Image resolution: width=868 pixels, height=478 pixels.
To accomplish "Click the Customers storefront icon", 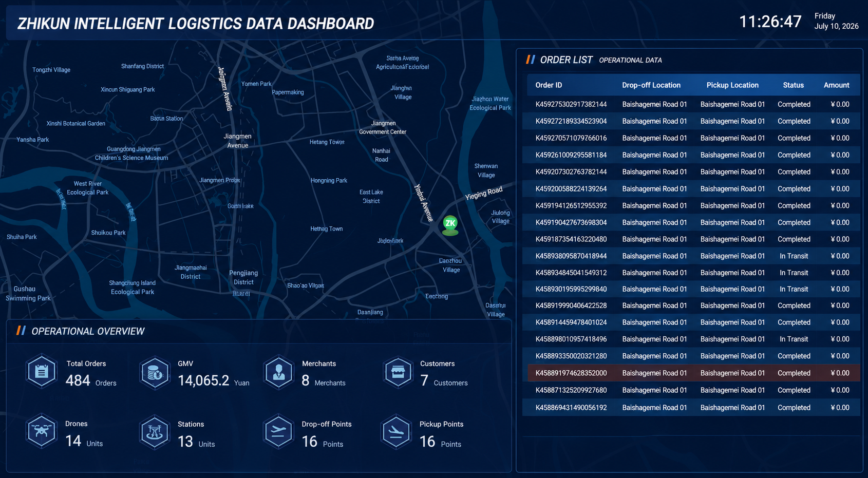I will (x=398, y=372).
